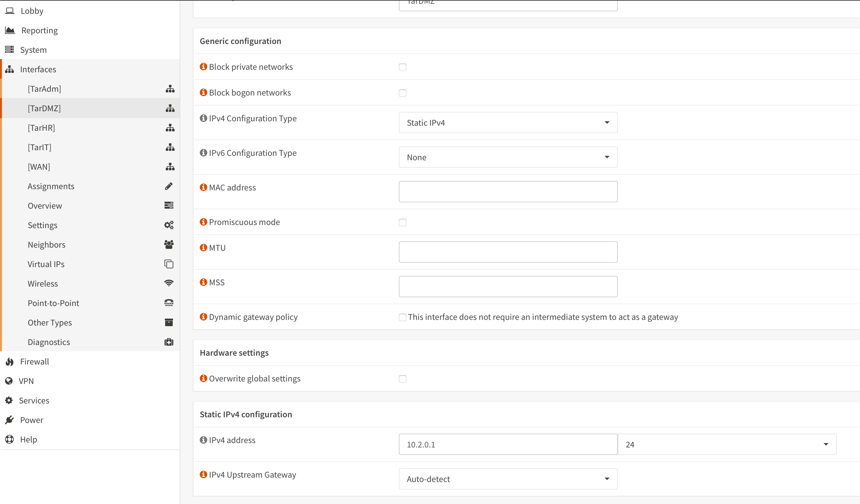
Task: Toggle the Block bogon networks checkbox
Action: click(402, 93)
